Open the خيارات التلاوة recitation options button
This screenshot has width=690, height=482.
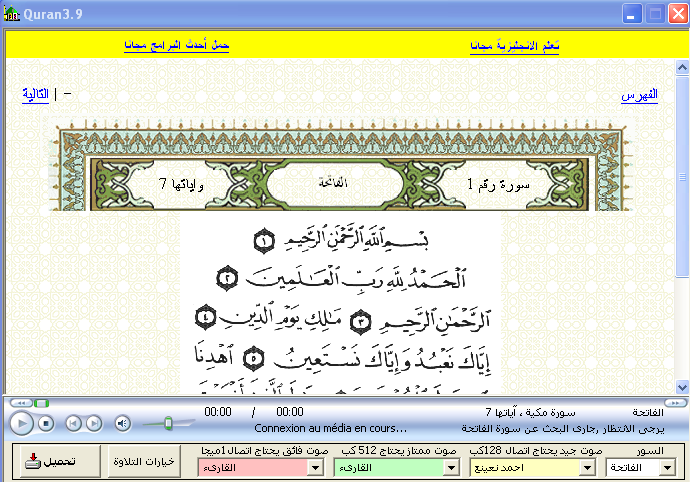144,461
